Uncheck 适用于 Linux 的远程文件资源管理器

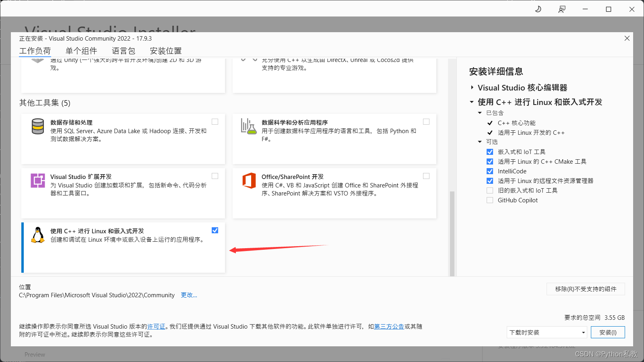pos(490,181)
